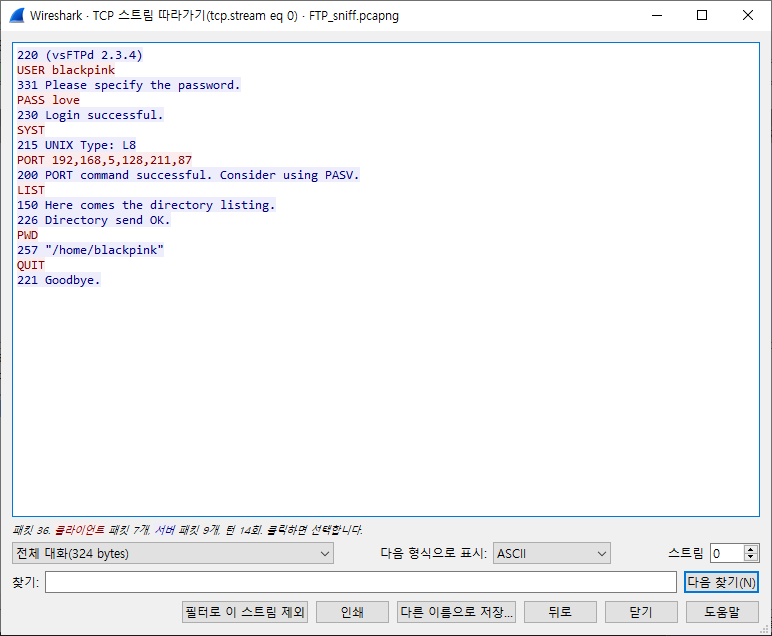The height and width of the screenshot is (636, 772).
Task: Click the 인쇄 print button
Action: point(353,612)
